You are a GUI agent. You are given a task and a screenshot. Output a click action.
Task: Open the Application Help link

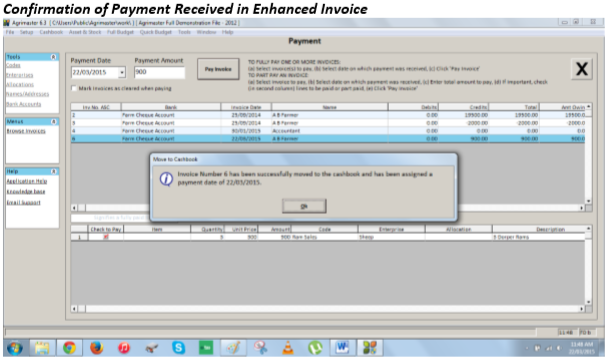click(x=26, y=181)
